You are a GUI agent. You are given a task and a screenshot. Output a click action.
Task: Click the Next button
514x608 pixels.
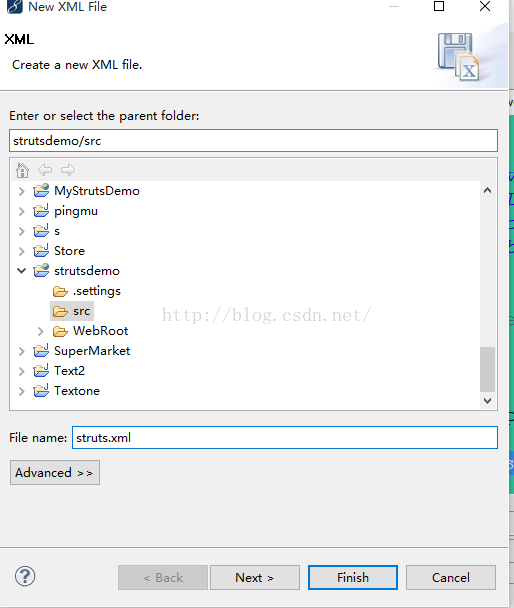click(255, 577)
